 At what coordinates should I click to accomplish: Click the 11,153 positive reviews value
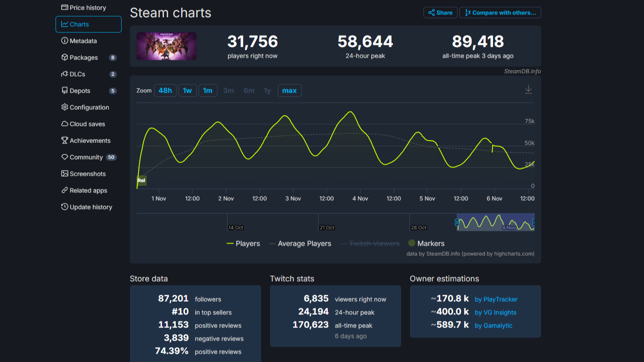[173, 325]
